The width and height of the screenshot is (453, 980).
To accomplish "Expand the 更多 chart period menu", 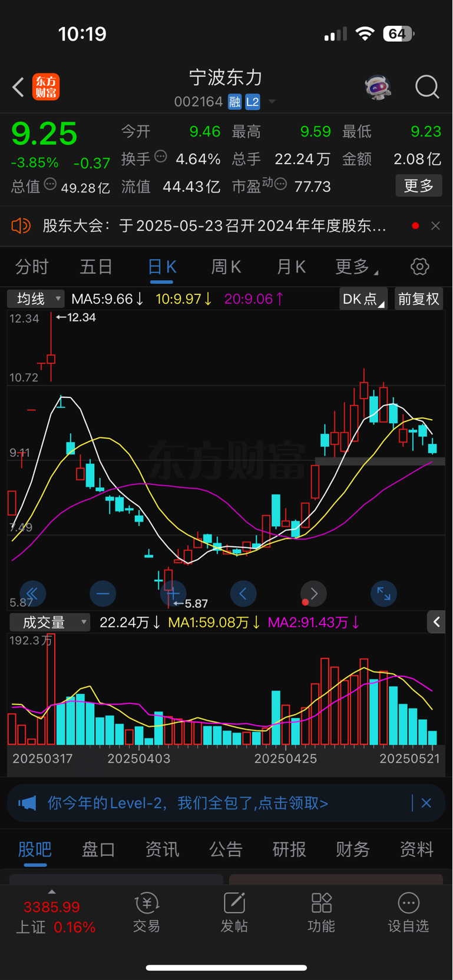I will pyautogui.click(x=356, y=267).
